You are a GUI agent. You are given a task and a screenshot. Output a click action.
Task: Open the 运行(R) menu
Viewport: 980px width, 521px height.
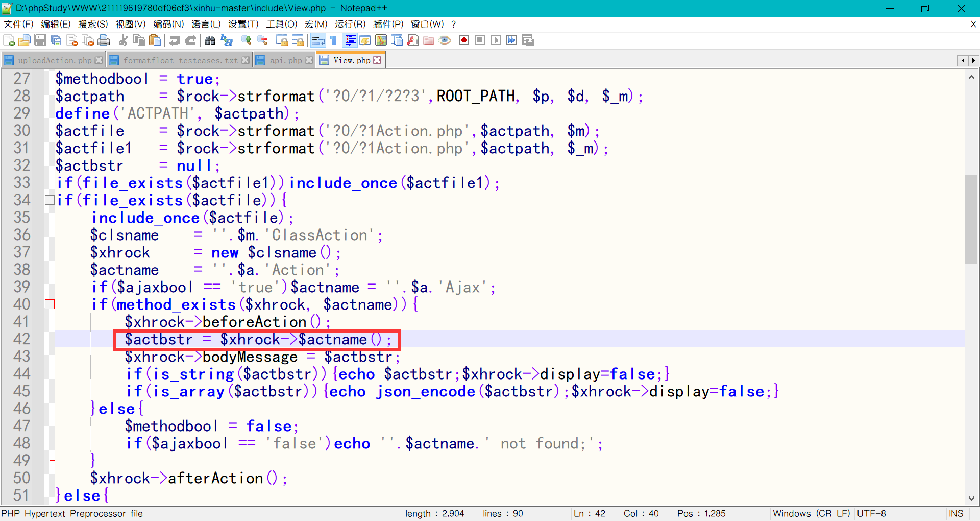click(x=350, y=24)
